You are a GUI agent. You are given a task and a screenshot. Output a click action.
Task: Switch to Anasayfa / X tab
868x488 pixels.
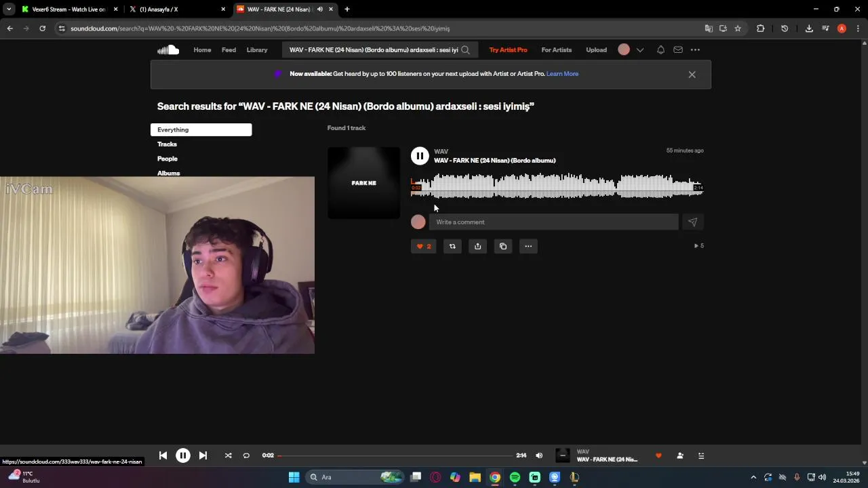176,9
